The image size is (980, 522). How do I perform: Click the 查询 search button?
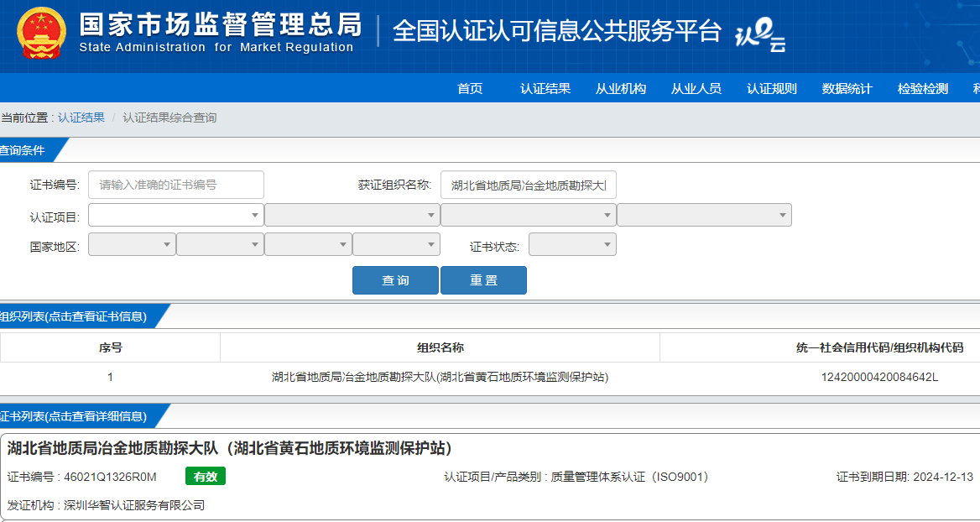pyautogui.click(x=396, y=280)
